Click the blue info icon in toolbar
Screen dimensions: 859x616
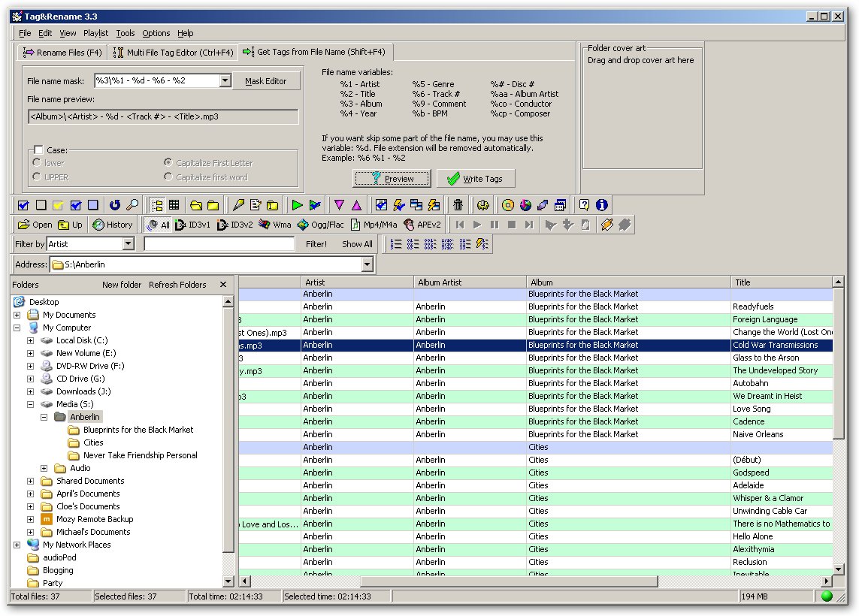pyautogui.click(x=602, y=205)
